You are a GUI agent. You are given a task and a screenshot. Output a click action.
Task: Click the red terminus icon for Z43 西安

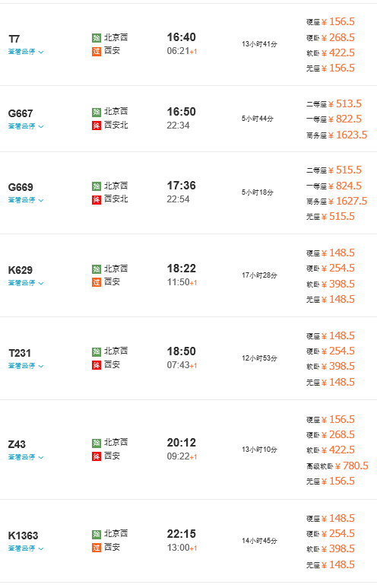pos(97,456)
